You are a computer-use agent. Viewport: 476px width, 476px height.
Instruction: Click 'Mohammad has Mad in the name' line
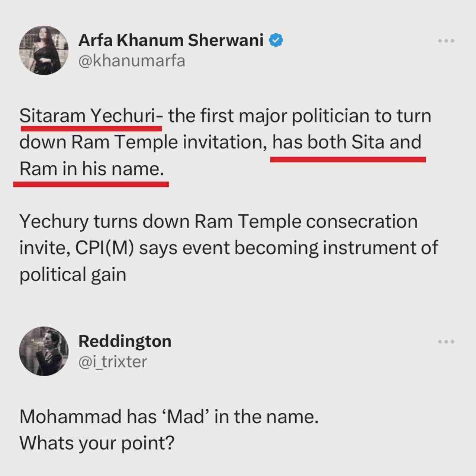pos(169,416)
